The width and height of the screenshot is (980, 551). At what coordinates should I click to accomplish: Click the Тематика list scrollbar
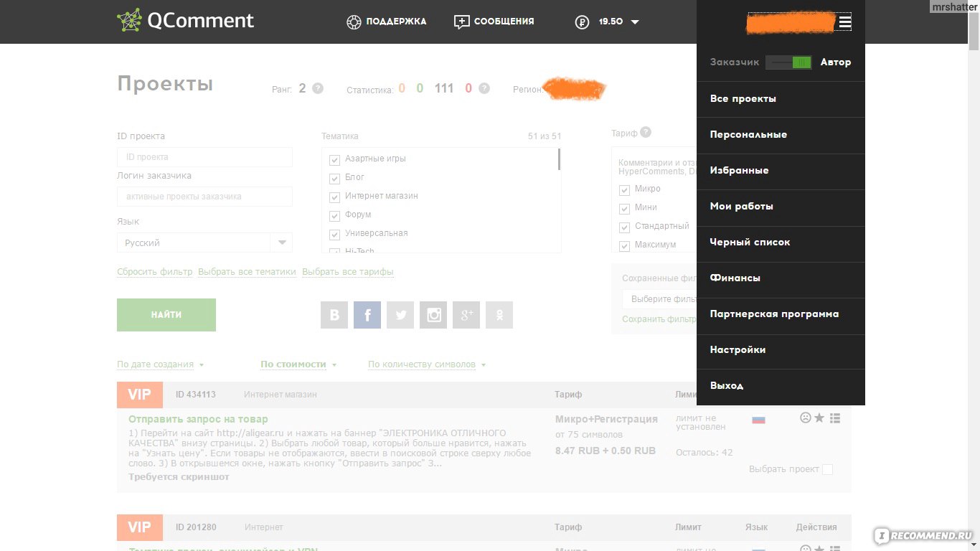559,159
